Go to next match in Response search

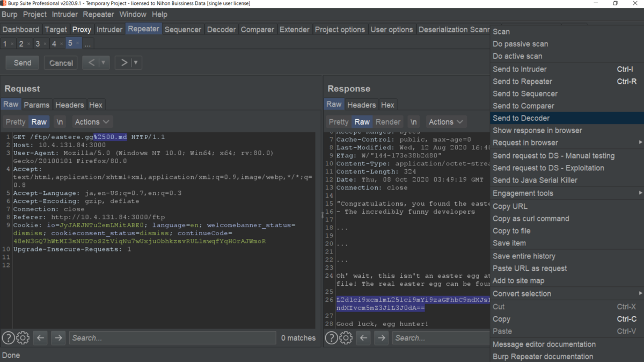pos(382,338)
